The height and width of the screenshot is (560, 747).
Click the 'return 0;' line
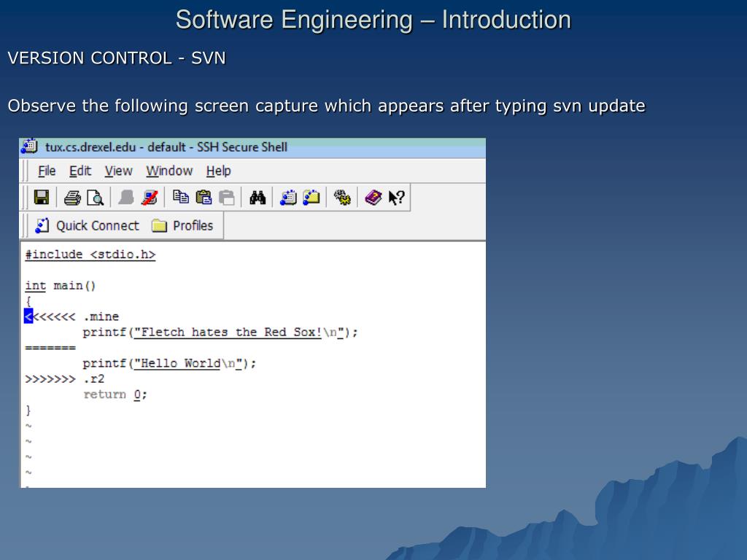(115, 394)
